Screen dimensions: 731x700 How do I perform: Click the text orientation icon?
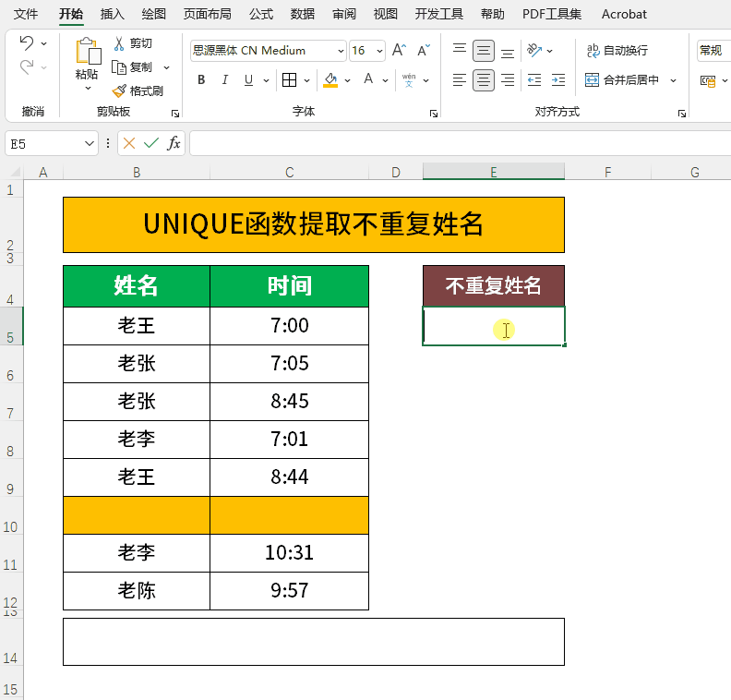pyautogui.click(x=534, y=51)
